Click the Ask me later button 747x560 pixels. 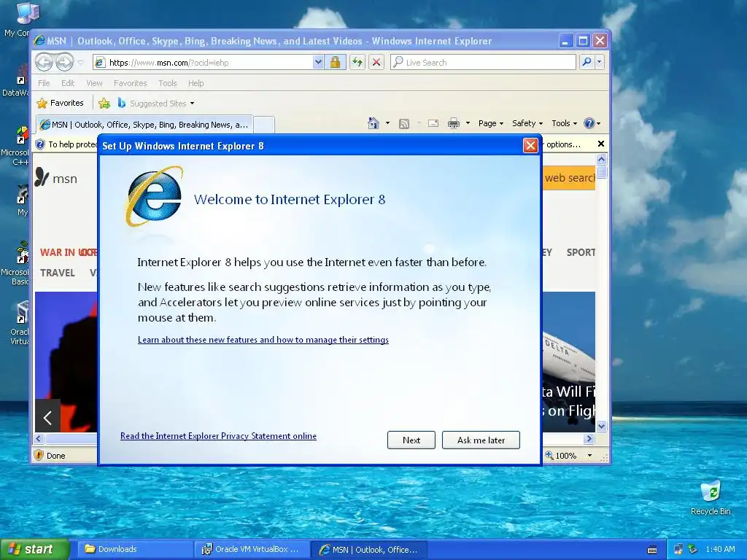481,440
